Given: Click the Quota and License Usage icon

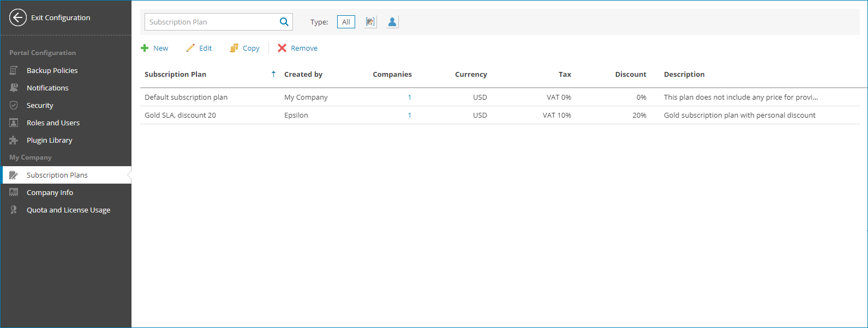Looking at the screenshot, I should pyautogui.click(x=14, y=210).
